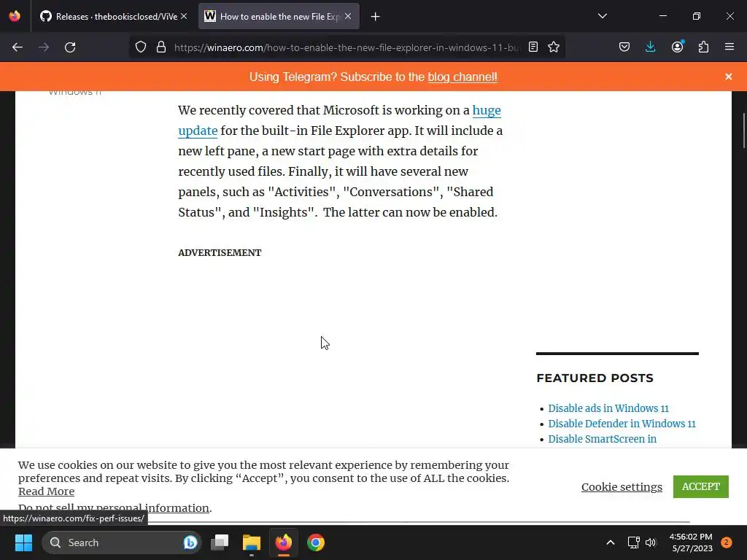
Task: Switch to the Releases thebookisclosed/ViVe tab
Action: (113, 17)
